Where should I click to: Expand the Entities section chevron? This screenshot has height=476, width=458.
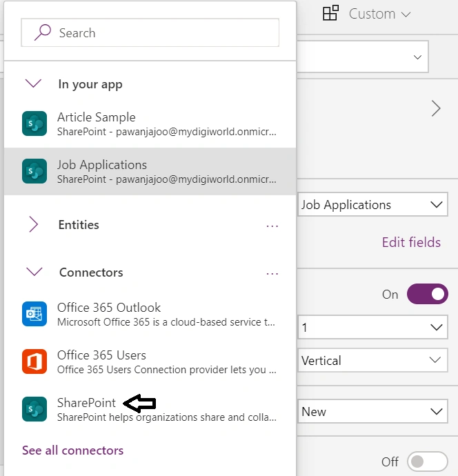33,224
